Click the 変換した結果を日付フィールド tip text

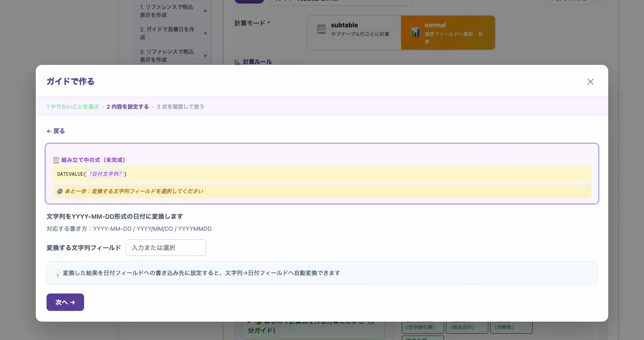pyautogui.click(x=201, y=273)
